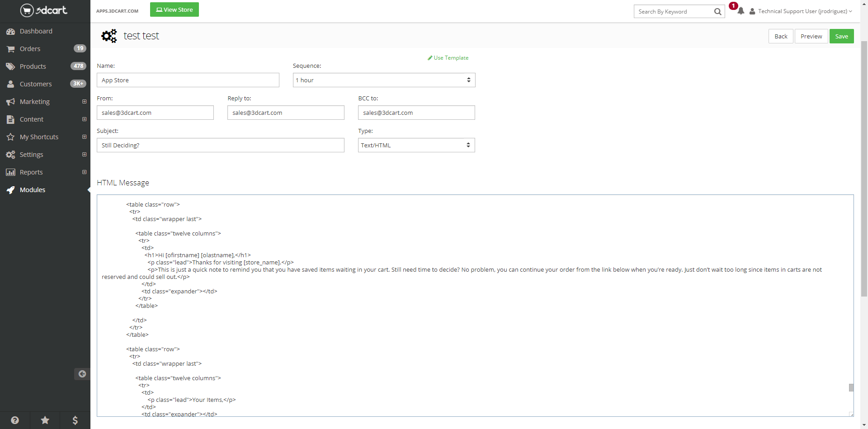Click the search magnifier icon
This screenshot has width=868, height=429.
[717, 12]
